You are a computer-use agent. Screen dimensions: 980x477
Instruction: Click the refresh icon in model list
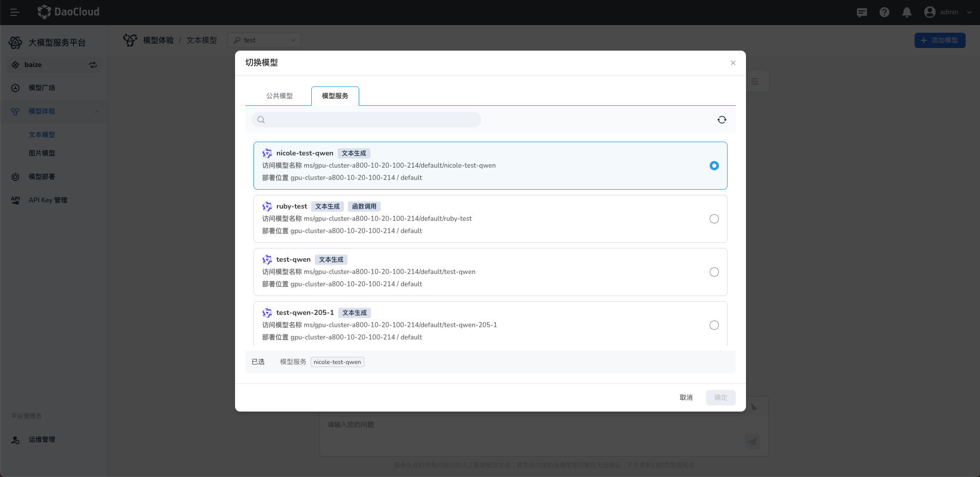721,120
